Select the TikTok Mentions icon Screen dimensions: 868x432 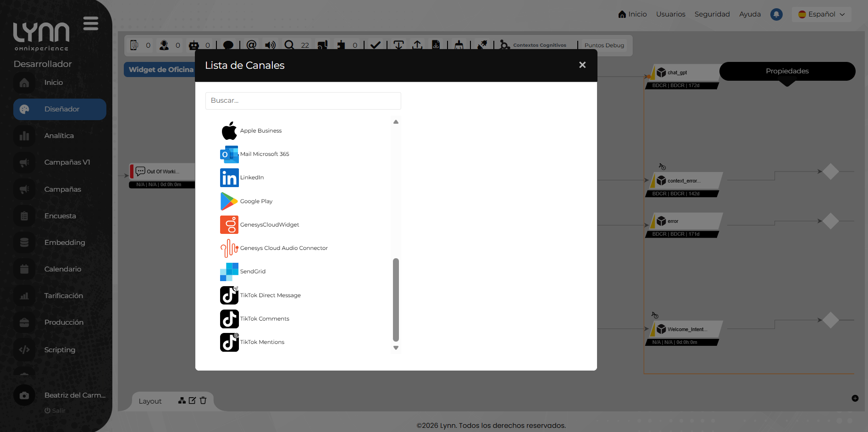coord(229,342)
